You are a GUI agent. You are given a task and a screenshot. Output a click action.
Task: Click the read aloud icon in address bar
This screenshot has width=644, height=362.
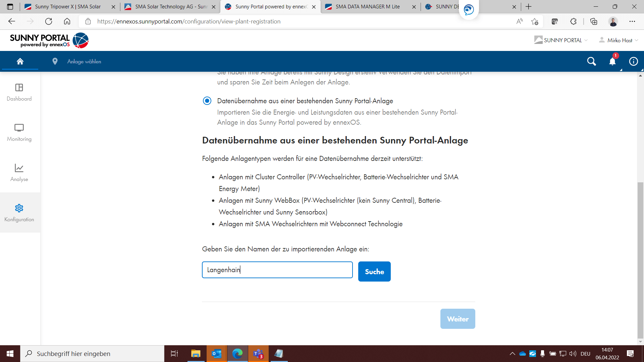coord(520,21)
